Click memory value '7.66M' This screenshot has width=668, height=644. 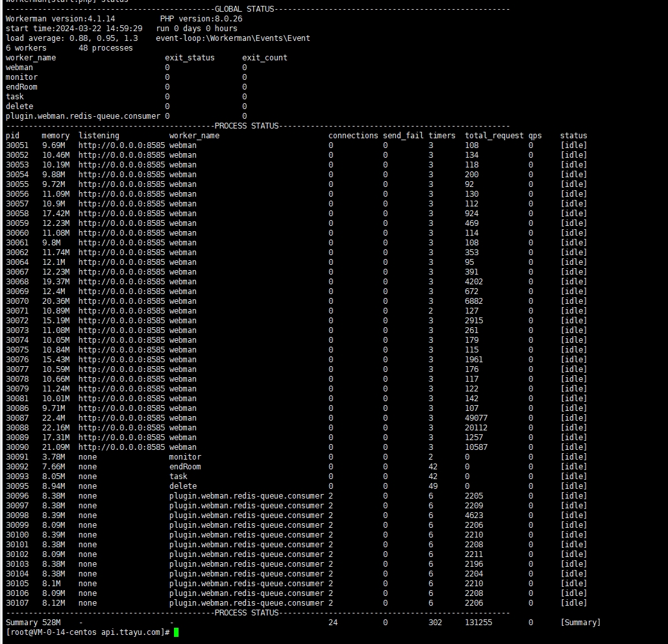click(53, 467)
